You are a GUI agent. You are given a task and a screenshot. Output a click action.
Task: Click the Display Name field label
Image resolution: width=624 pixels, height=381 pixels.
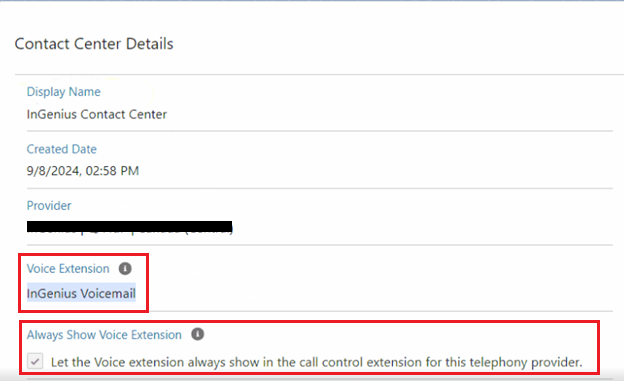tap(64, 92)
